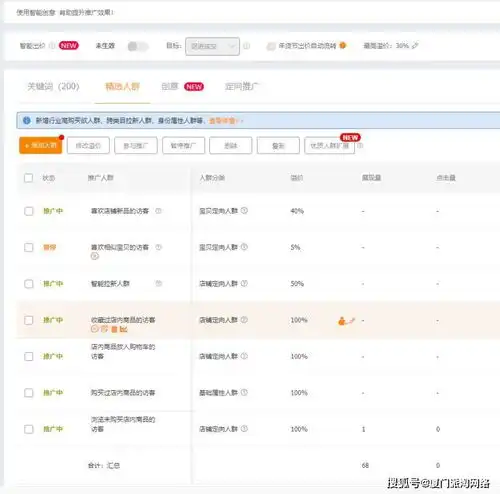Edit 最高溢价 30% with pencil icon
This screenshot has height=494, width=500.
pyautogui.click(x=415, y=45)
